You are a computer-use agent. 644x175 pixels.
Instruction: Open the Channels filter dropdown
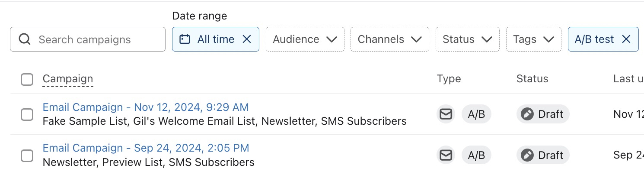click(389, 39)
